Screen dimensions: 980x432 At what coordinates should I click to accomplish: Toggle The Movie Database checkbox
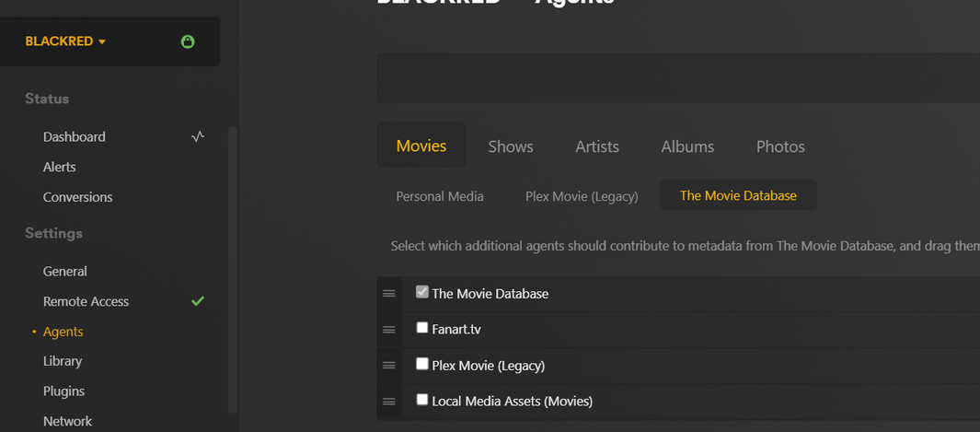[422, 291]
